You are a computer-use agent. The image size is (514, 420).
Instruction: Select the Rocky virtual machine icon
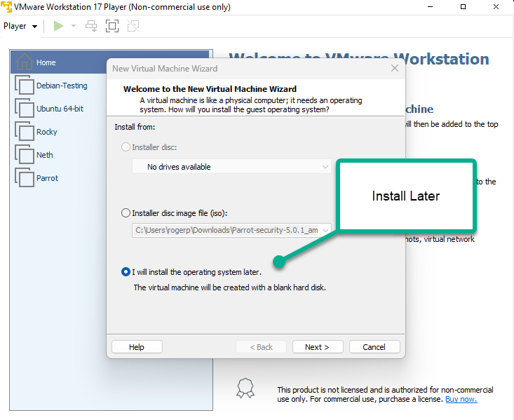(x=25, y=132)
